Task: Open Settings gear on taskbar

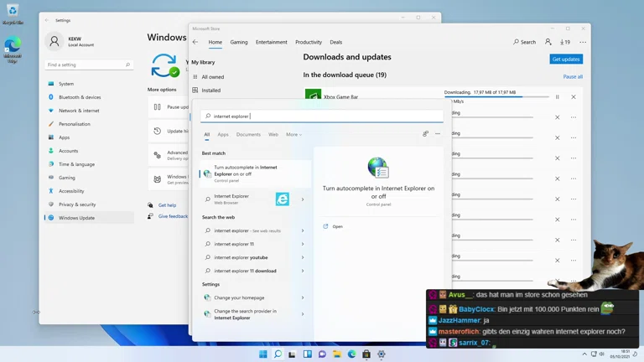Action: [x=382, y=354]
